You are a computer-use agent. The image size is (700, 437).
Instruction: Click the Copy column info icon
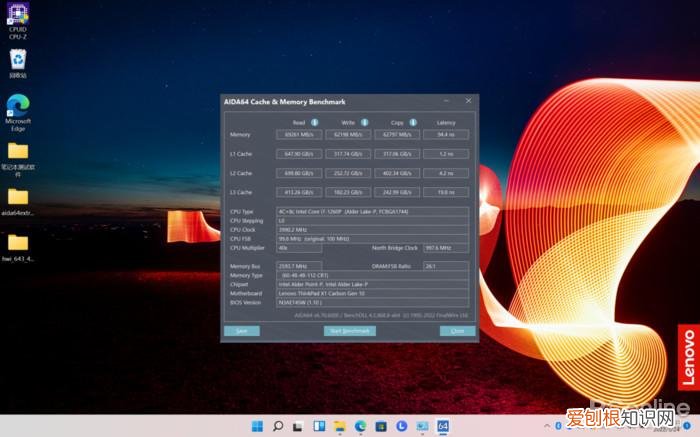pos(413,122)
